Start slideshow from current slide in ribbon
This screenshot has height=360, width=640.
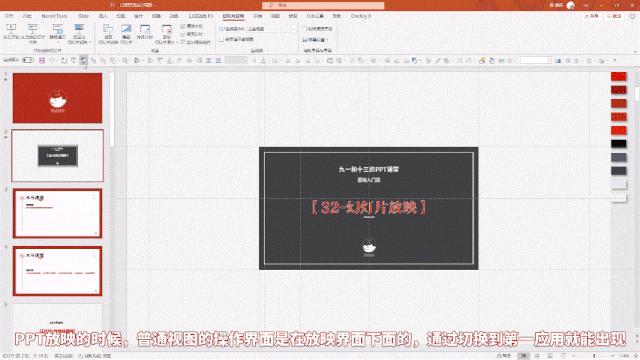click(x=33, y=33)
